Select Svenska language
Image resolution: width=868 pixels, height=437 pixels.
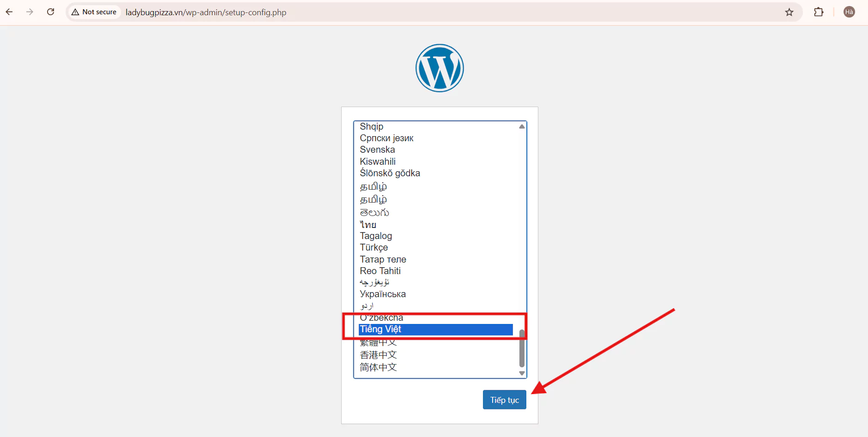coord(436,150)
